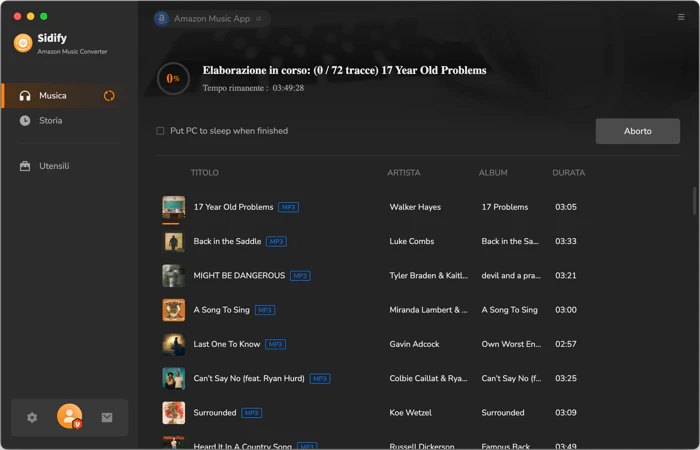Viewport: 700px width, 450px height.
Task: Open the mail feedback icon
Action: pyautogui.click(x=107, y=417)
